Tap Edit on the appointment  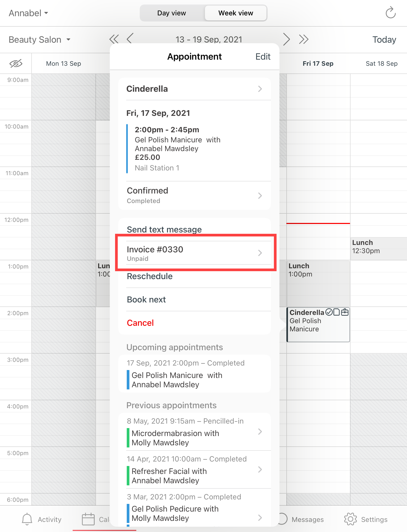[263, 57]
